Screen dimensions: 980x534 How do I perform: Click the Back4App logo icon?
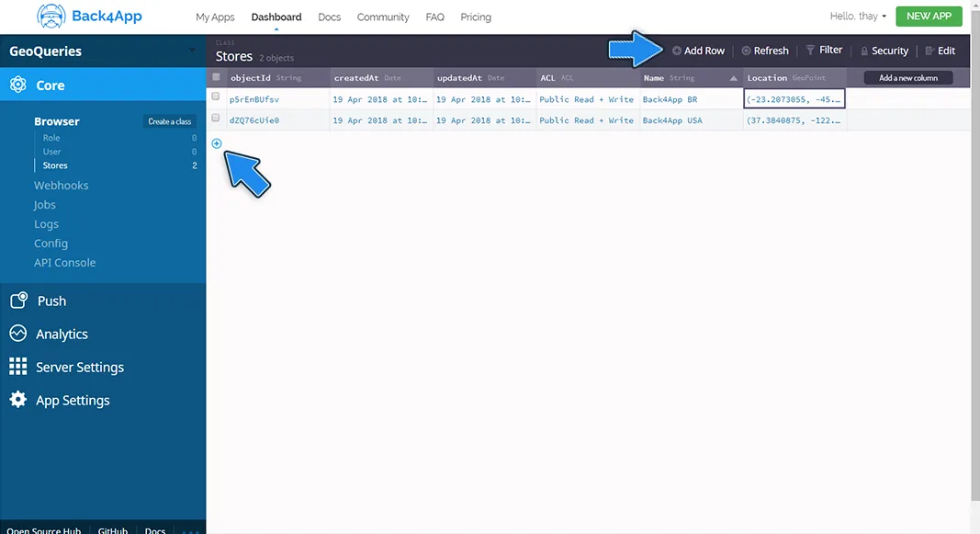pyautogui.click(x=51, y=17)
